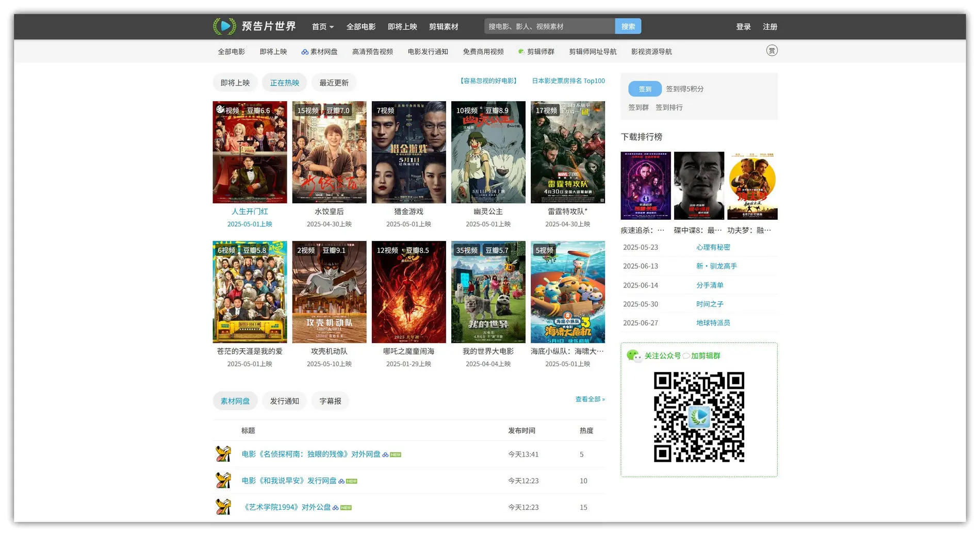Viewport: 980px width, 536px height.
Task: Open 日本影史票房排名 Top100 link
Action: (x=568, y=81)
